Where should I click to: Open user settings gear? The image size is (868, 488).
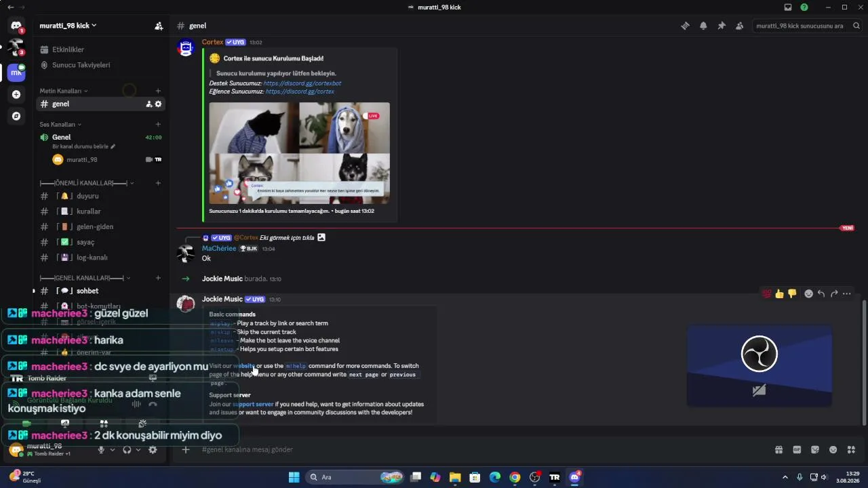pos(153,449)
